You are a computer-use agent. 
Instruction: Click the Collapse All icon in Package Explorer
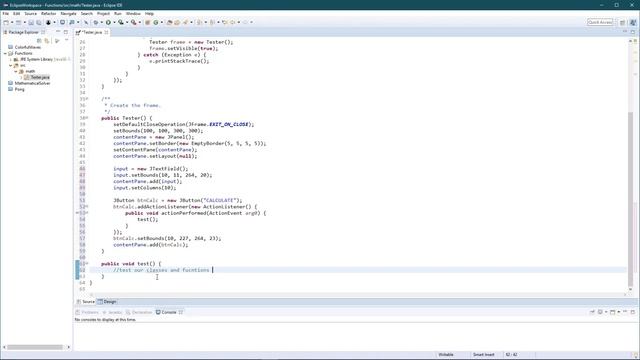point(39,41)
